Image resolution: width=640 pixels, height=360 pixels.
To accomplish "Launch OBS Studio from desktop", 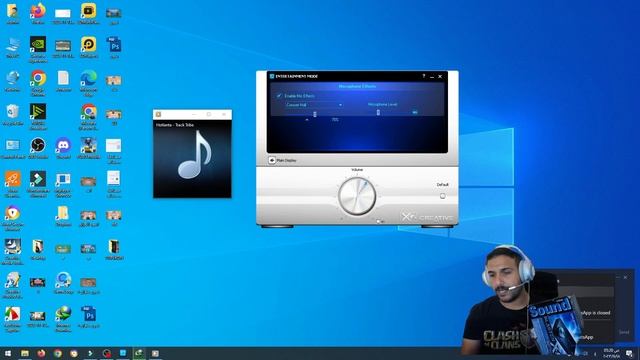I will point(38,148).
